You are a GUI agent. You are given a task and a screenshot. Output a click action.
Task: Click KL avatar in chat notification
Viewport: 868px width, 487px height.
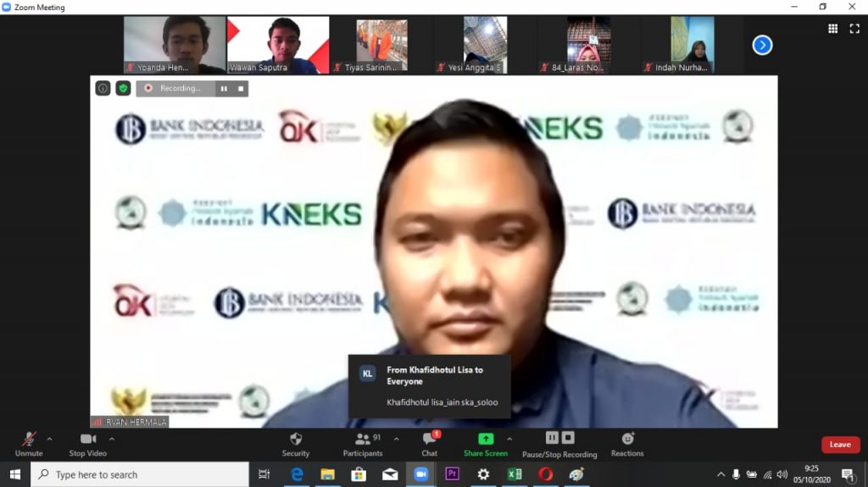tap(368, 374)
